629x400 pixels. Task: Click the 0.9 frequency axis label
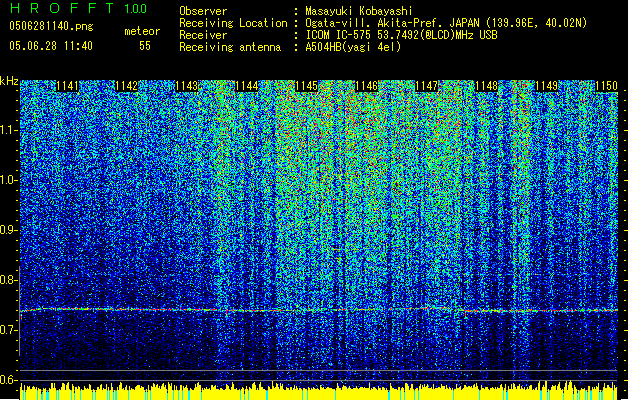(x=8, y=230)
